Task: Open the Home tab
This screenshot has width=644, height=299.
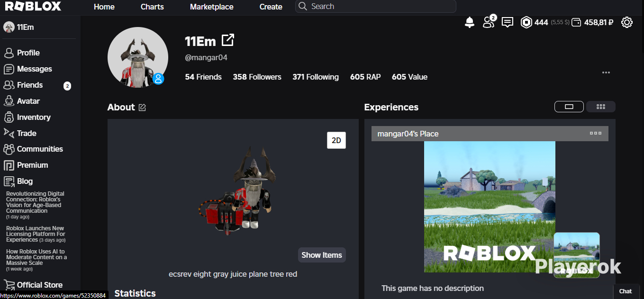Action: click(x=104, y=7)
